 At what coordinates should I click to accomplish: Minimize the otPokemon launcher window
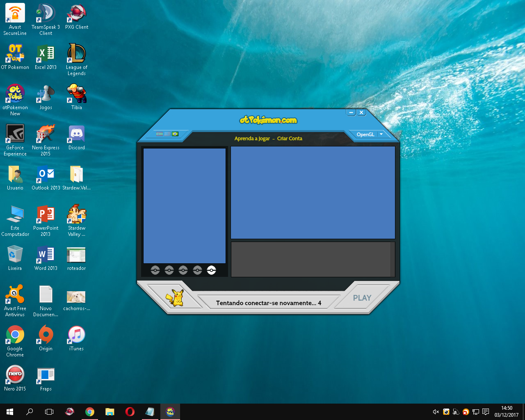pos(351,112)
